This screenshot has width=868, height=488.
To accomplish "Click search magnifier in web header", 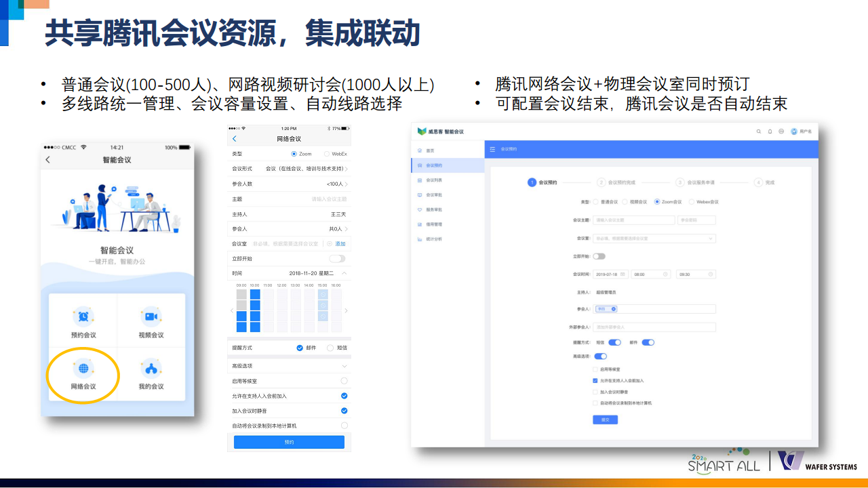I will pos(759,131).
